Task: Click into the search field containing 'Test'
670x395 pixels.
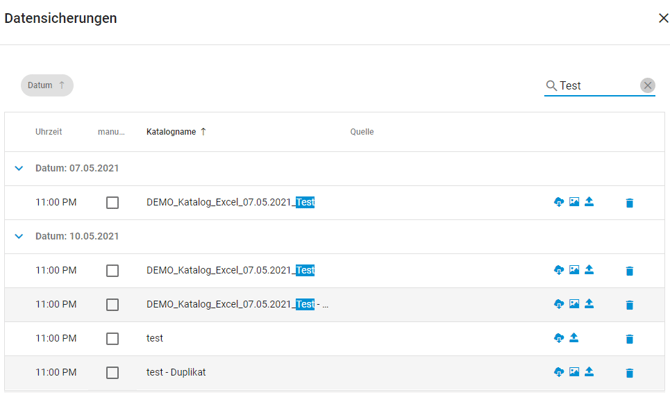Action: (598, 86)
